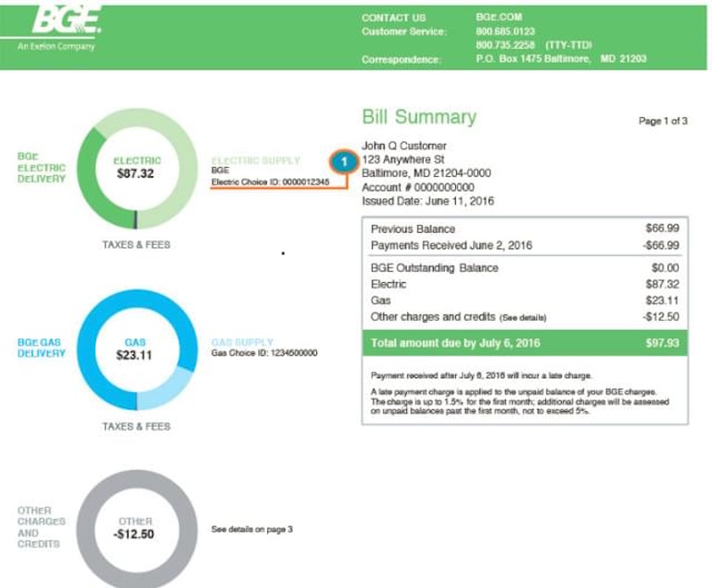Viewport: 712px width, 588px height.
Task: Click Other charges and credits row label
Action: pos(433,316)
